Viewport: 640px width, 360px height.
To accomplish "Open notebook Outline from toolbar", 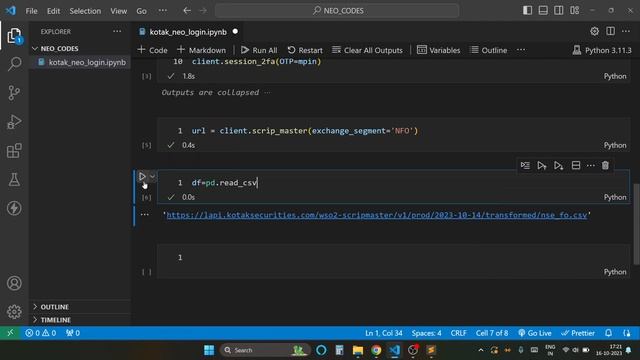I will 489,50.
